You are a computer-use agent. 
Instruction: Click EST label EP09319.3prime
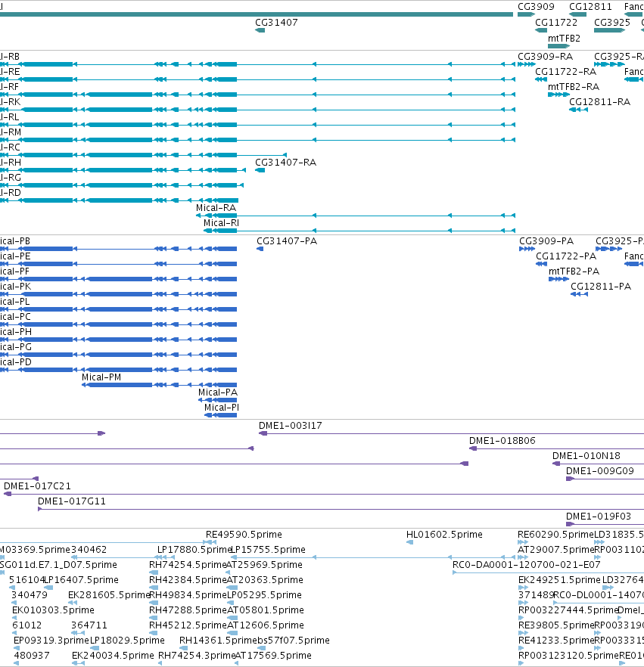(x=51, y=641)
